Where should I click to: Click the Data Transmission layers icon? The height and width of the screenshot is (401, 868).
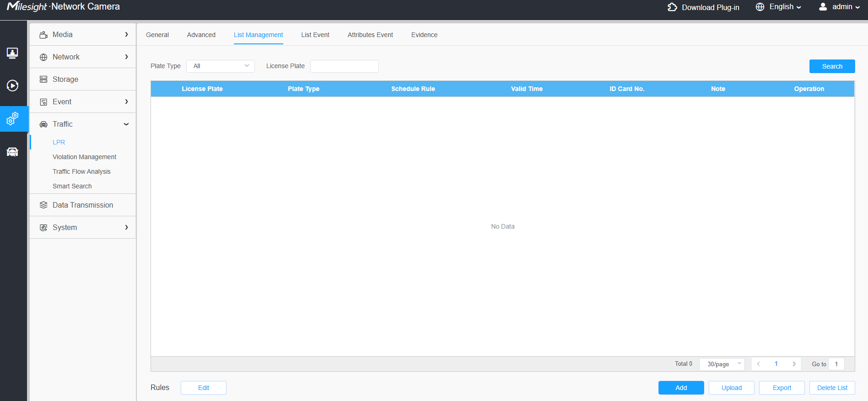(43, 205)
